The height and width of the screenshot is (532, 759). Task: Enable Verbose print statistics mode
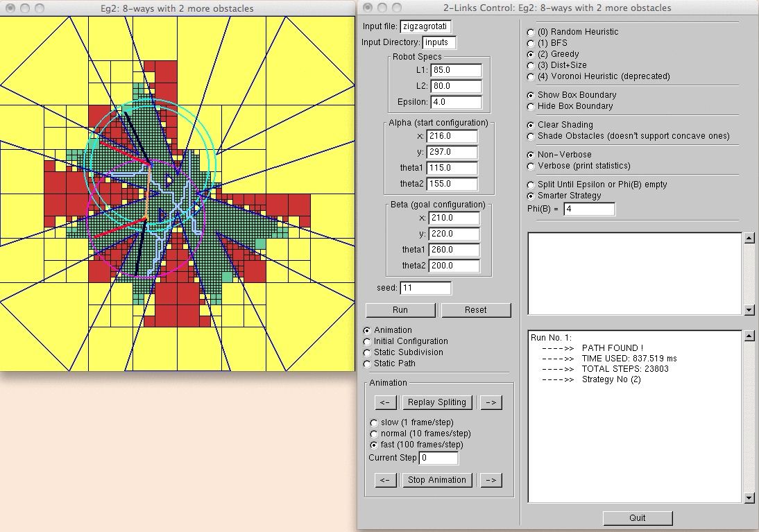[x=531, y=166]
